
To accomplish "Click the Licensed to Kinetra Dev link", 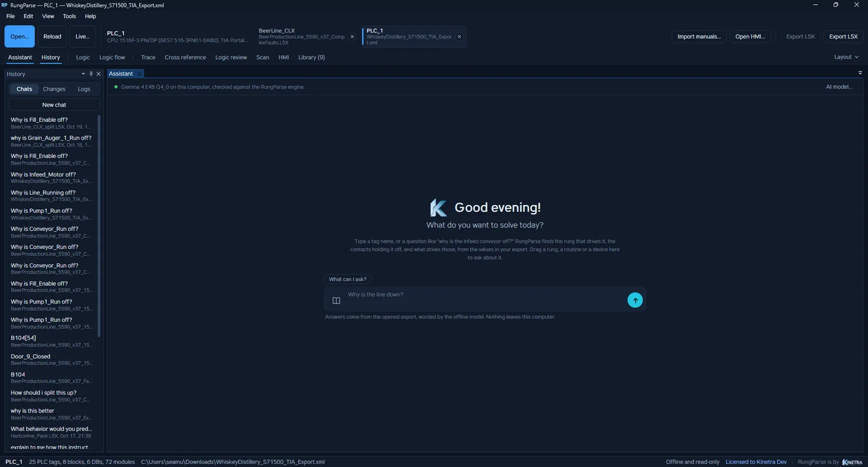I will pos(756,462).
